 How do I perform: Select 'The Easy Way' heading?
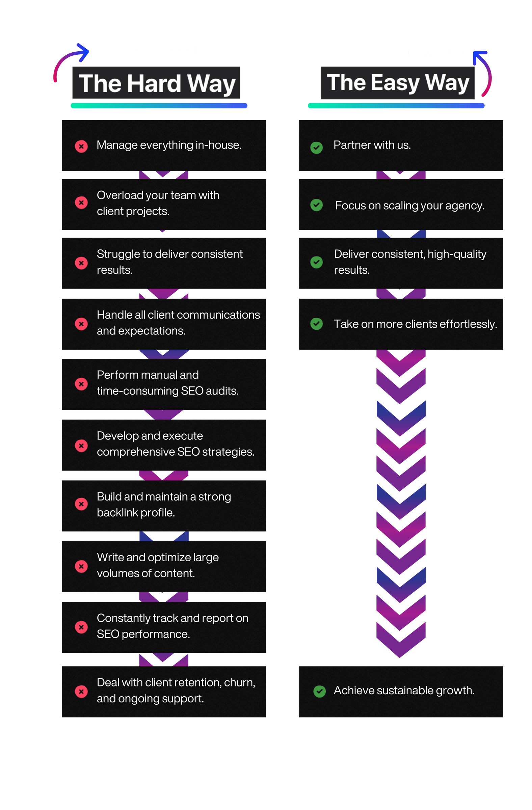pos(398,83)
